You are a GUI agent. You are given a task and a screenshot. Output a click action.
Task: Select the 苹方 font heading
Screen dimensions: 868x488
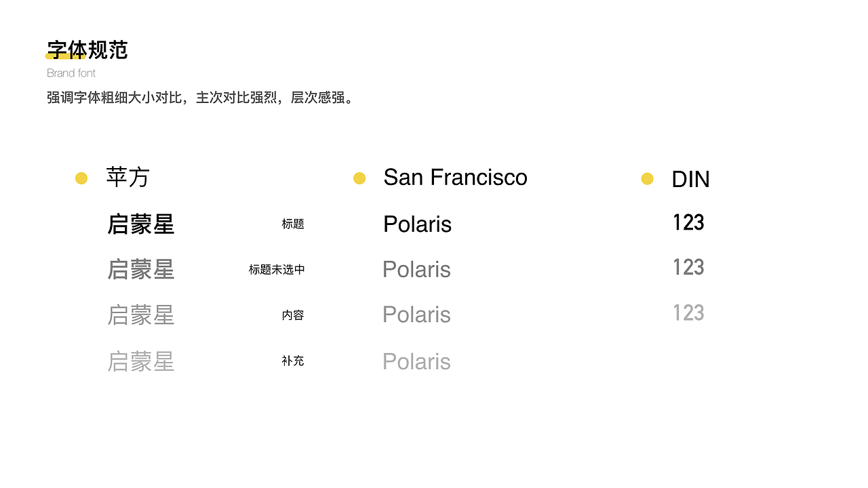point(127,178)
